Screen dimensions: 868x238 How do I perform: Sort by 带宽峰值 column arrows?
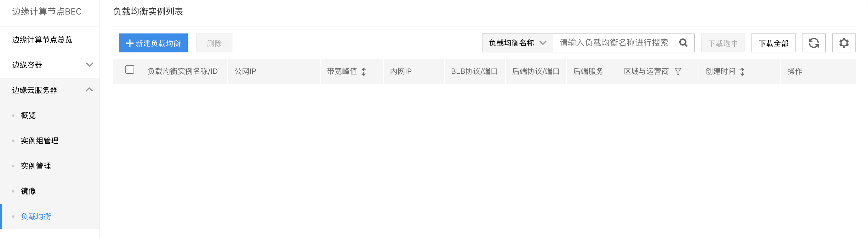tap(363, 72)
